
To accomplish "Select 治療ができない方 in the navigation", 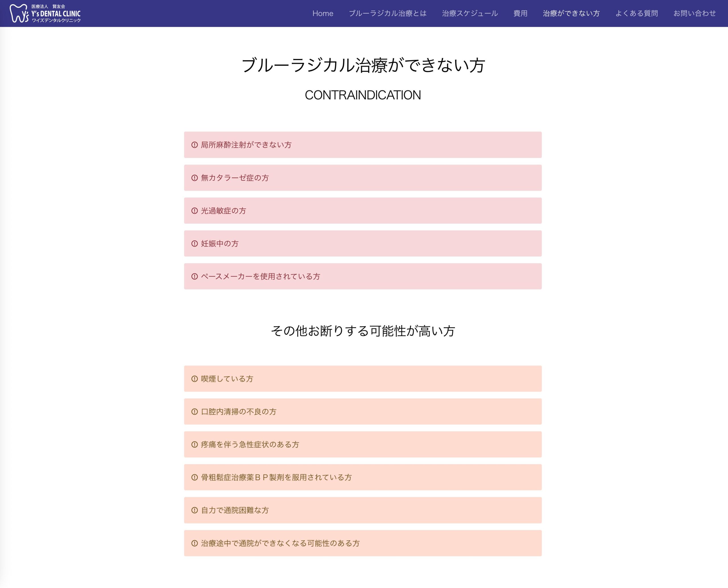I will (x=571, y=13).
